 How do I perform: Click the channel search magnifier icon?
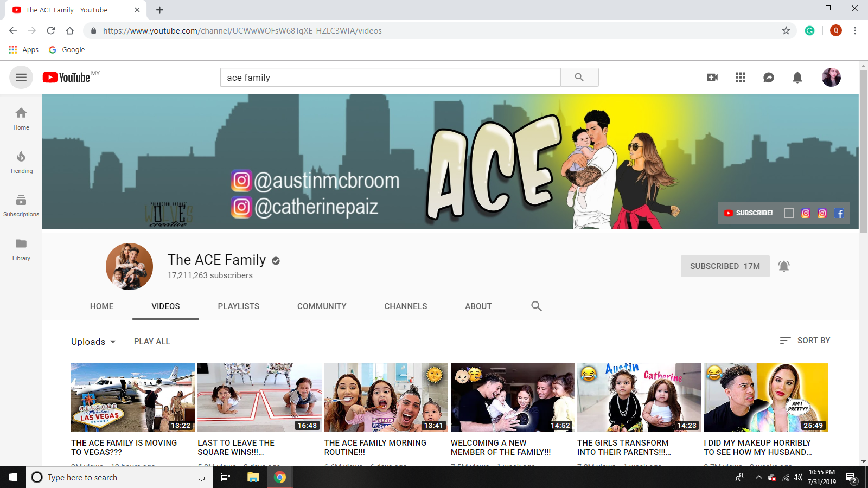point(537,306)
